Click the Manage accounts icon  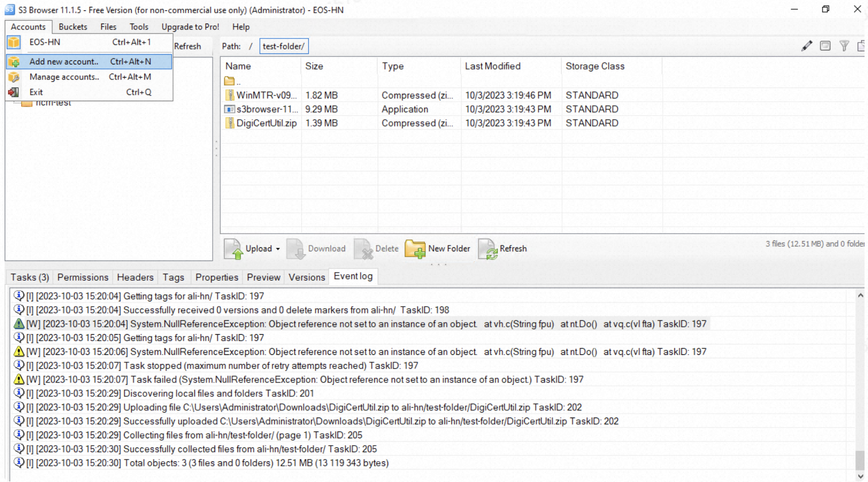(x=14, y=77)
